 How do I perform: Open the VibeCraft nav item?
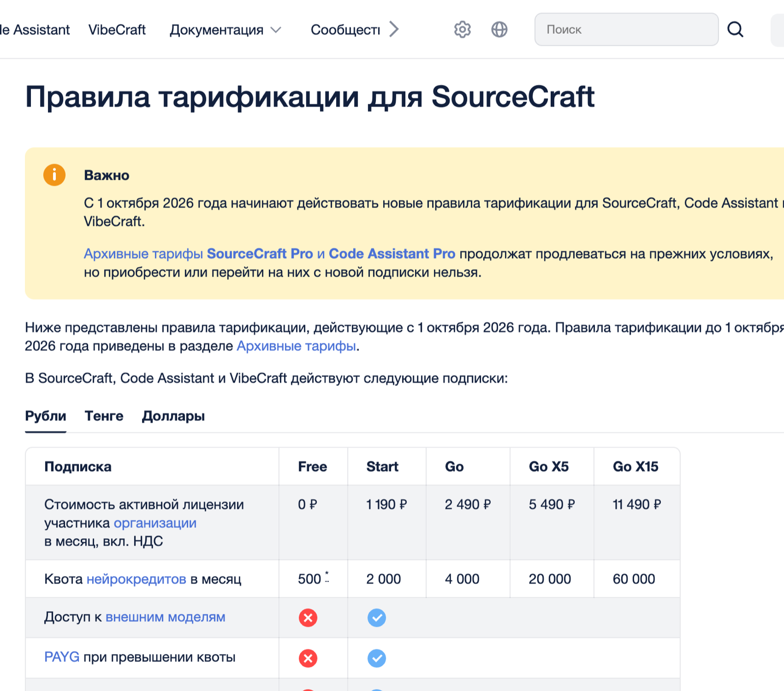(x=117, y=30)
